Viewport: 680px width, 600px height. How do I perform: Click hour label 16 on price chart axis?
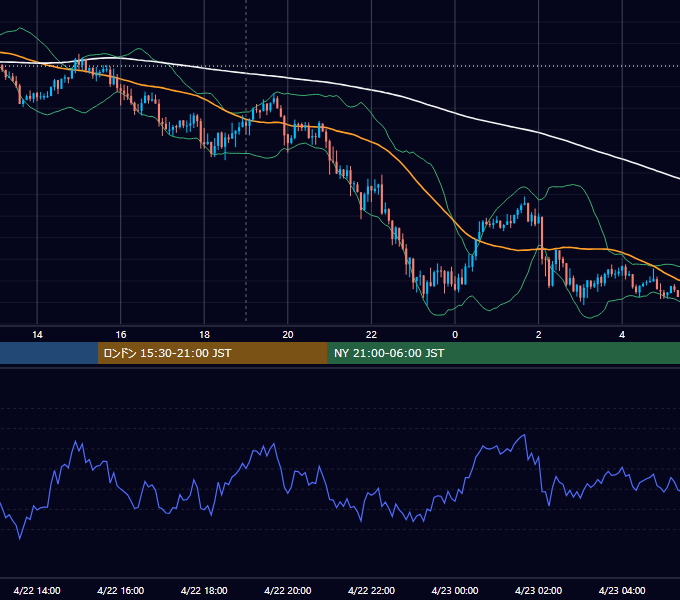pos(121,334)
